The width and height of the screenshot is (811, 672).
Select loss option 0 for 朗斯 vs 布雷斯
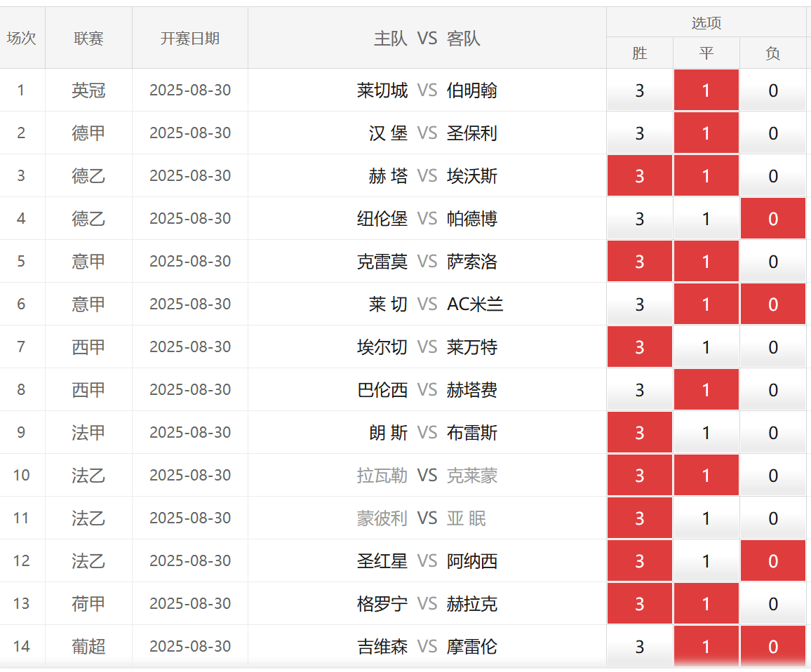pyautogui.click(x=773, y=433)
